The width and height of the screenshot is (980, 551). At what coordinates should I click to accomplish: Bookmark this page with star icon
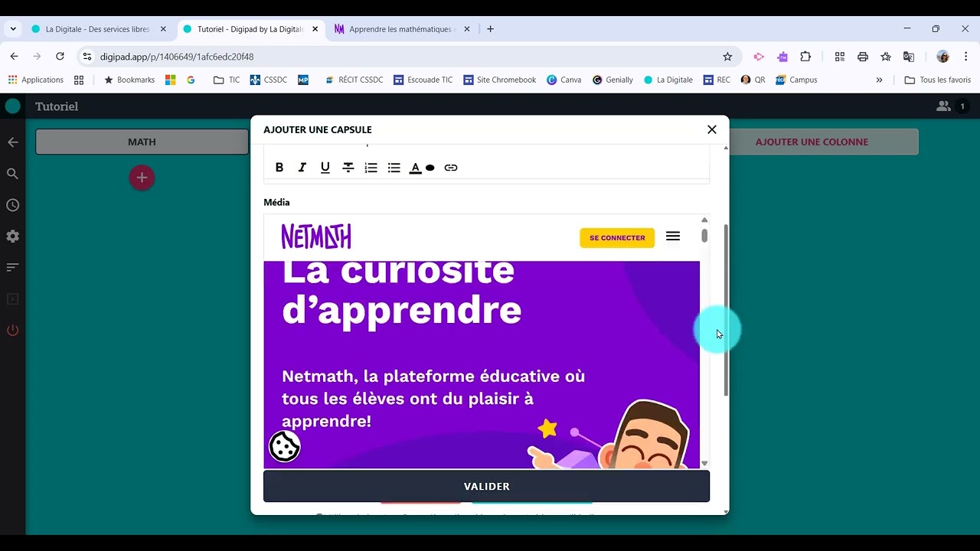click(x=727, y=57)
